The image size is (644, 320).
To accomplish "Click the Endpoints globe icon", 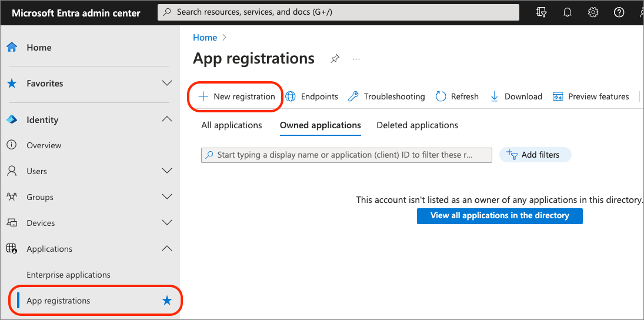I will (x=291, y=96).
